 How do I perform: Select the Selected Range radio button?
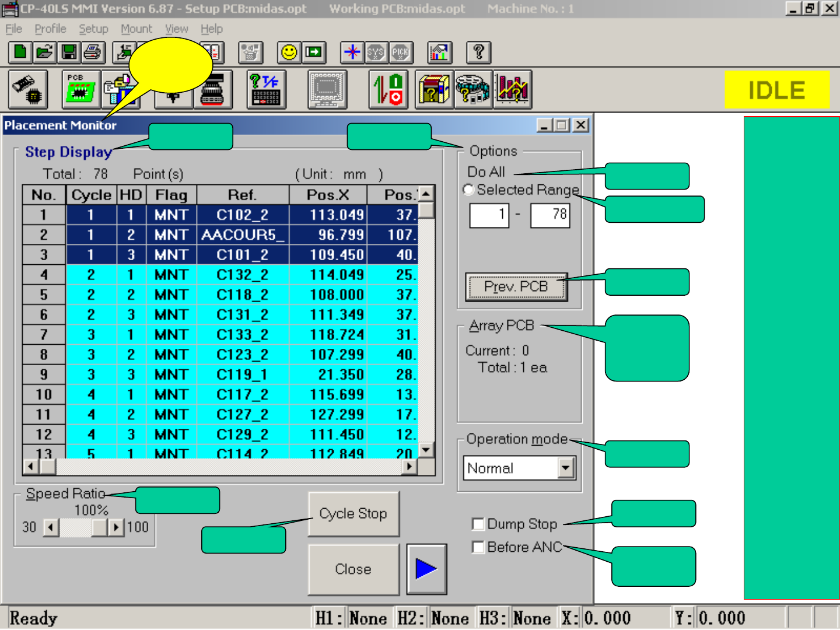468,190
